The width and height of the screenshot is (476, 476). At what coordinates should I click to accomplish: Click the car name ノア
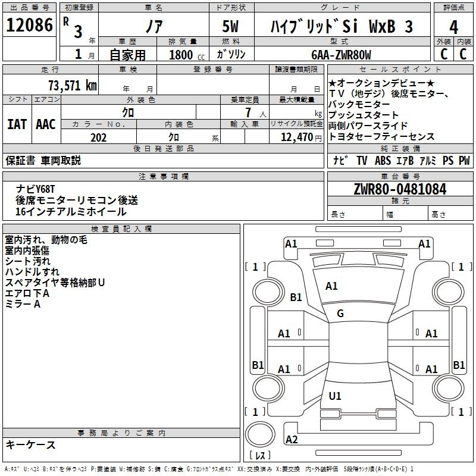(x=154, y=26)
